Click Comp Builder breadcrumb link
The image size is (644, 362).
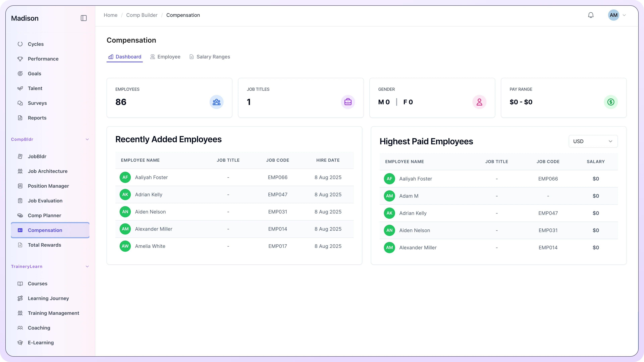[x=142, y=15]
